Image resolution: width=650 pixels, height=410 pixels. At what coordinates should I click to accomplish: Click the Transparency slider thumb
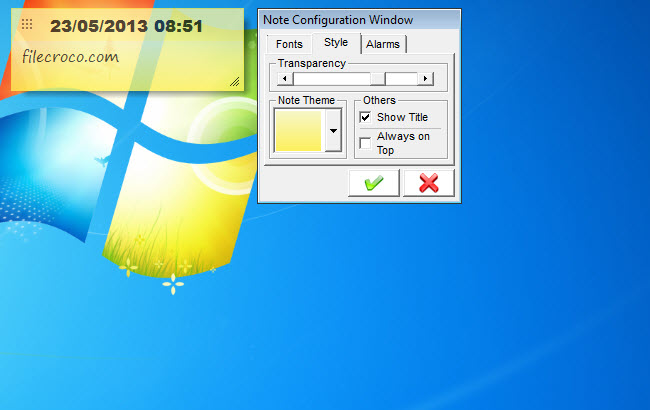[378, 78]
